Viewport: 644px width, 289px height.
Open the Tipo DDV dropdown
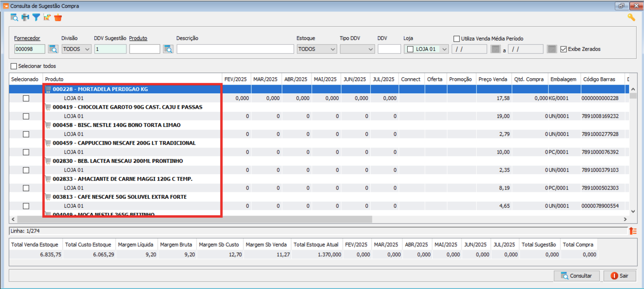tap(357, 49)
